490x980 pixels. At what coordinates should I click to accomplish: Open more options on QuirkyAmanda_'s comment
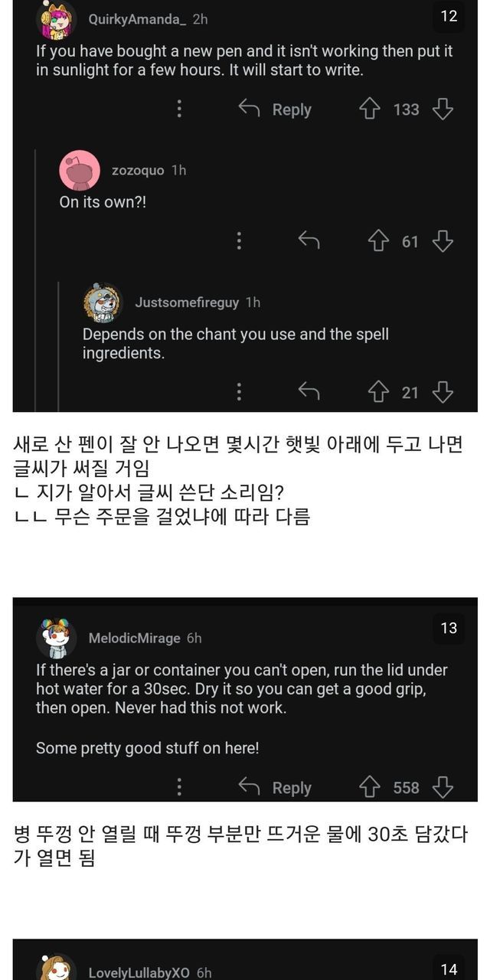point(179,109)
